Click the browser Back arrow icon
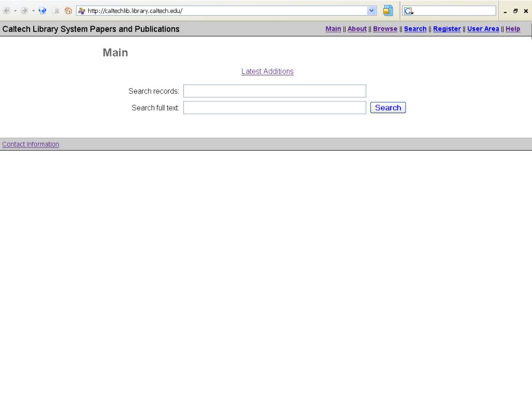 click(x=6, y=11)
